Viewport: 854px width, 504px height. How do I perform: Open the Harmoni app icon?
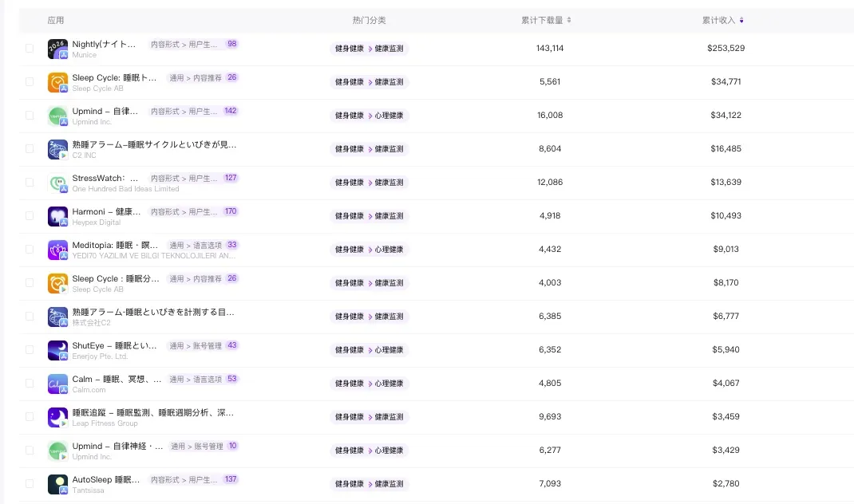coord(57,216)
